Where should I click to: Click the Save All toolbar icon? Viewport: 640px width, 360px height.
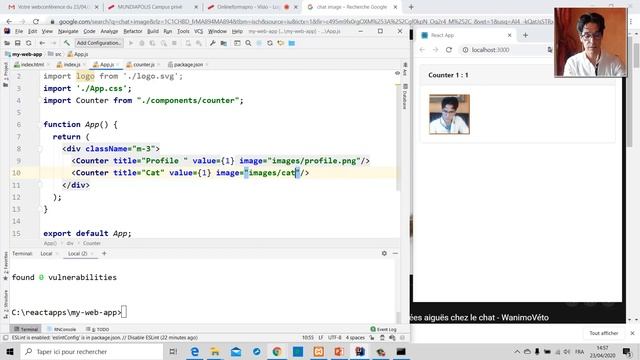click(18, 43)
